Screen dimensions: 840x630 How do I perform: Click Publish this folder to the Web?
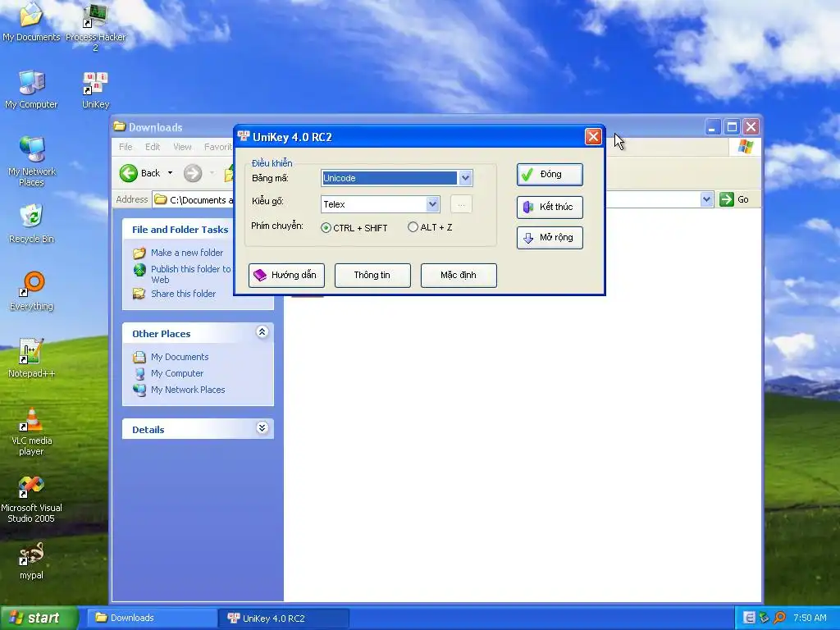tap(190, 274)
